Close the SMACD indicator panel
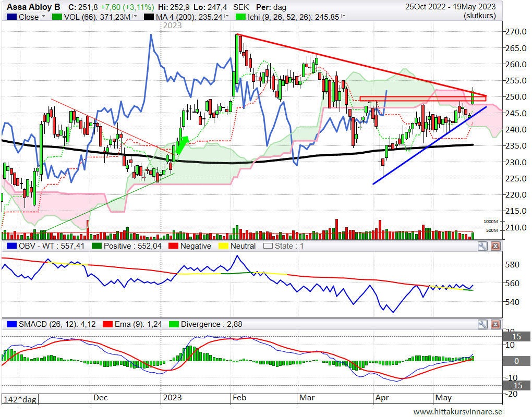 click(495, 324)
